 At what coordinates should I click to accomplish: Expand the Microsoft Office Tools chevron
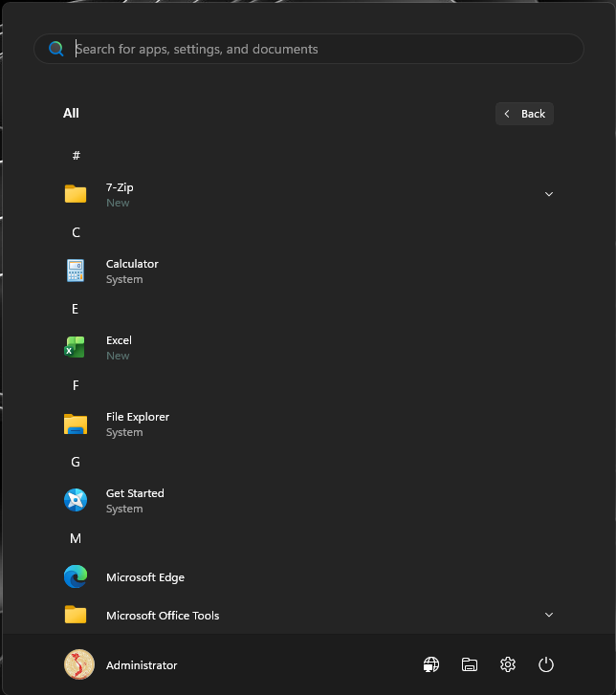pos(549,615)
